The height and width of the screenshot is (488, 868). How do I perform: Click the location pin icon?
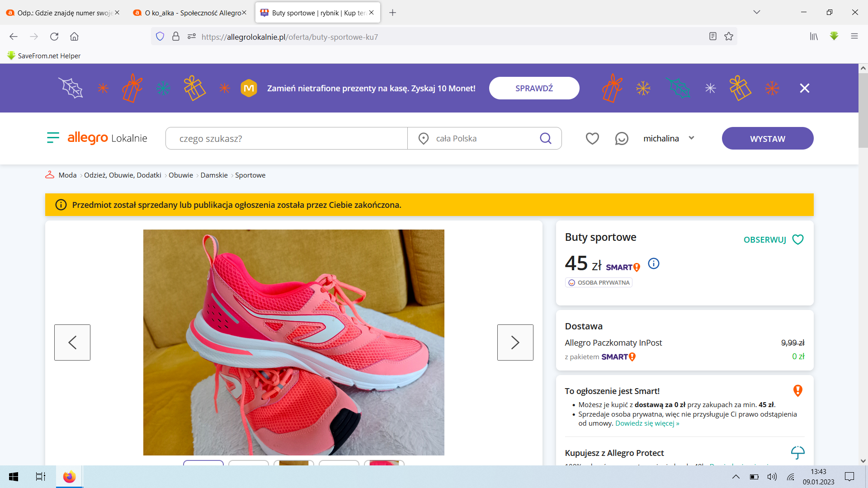point(423,139)
